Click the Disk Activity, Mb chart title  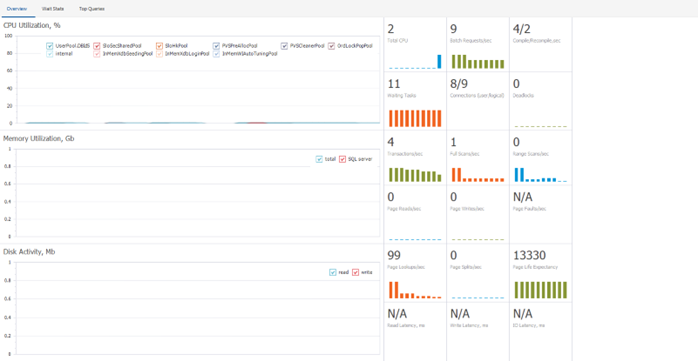[29, 251]
